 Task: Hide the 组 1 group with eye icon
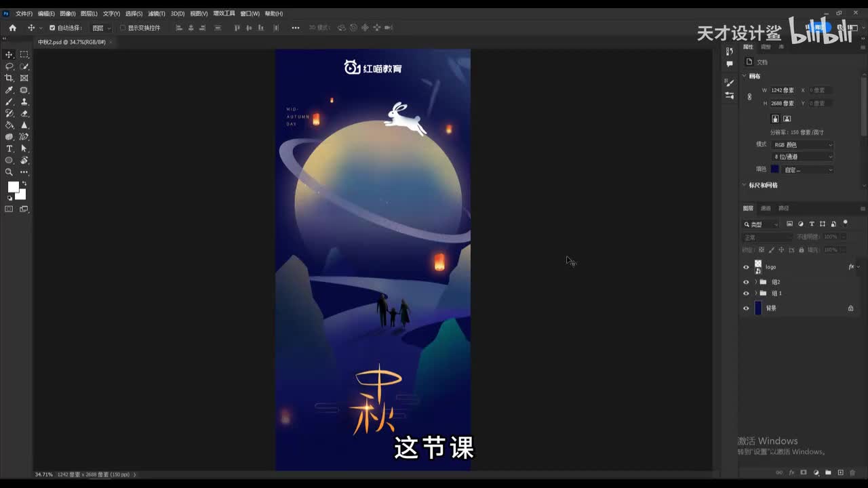[x=746, y=293]
